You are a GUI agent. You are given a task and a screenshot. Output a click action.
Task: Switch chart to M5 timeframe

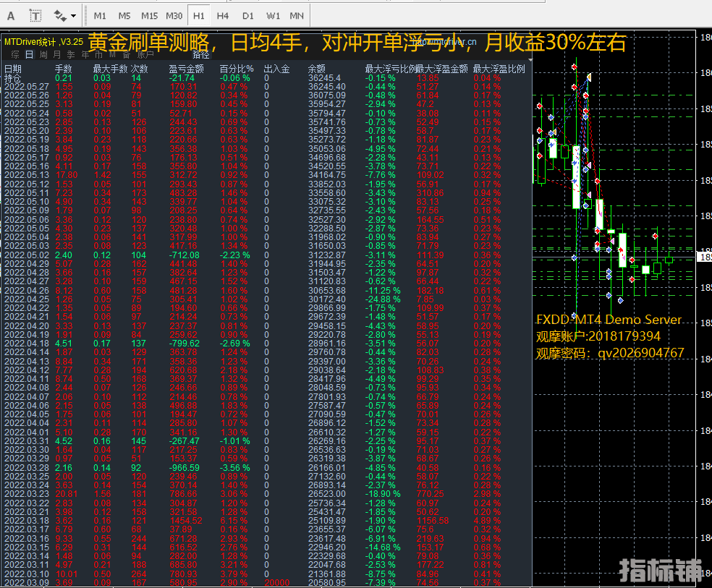(x=124, y=15)
